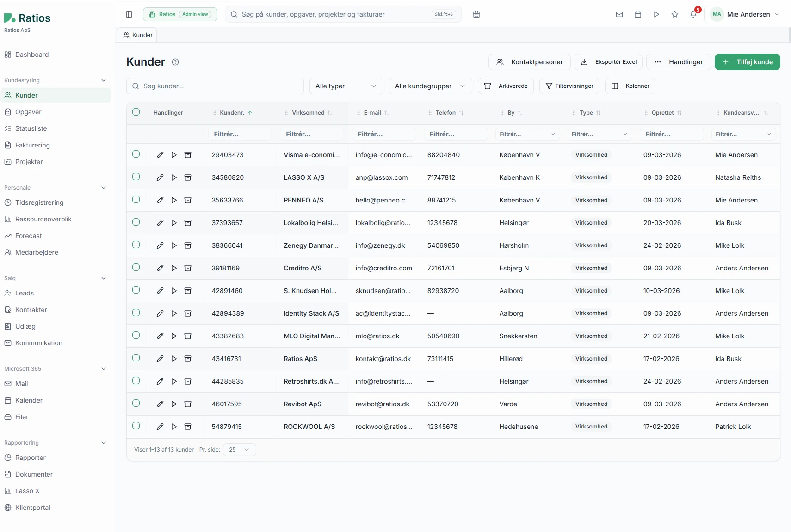This screenshot has height=532, width=791.
Task: Edit customer Visma e-conomic with pencil icon
Action: pos(160,155)
